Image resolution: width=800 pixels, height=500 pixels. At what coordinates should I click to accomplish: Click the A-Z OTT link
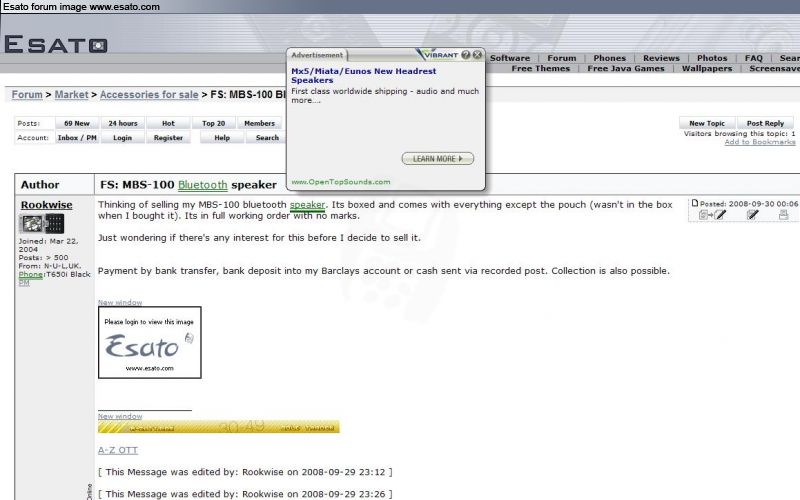point(118,450)
